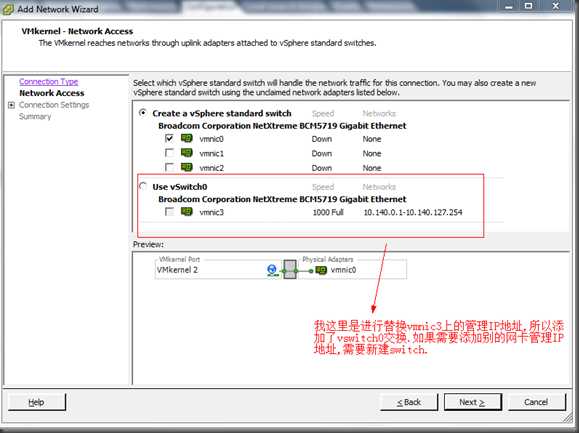Viewport: 579px width, 433px height.
Task: Click the Physical Adapters vmnic0 icon in Preview
Action: (x=321, y=270)
